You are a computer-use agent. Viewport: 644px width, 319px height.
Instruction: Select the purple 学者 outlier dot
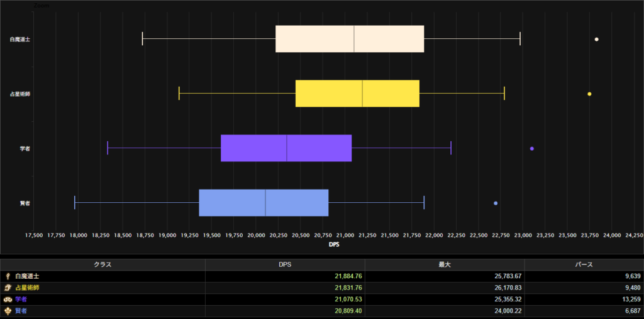point(532,149)
